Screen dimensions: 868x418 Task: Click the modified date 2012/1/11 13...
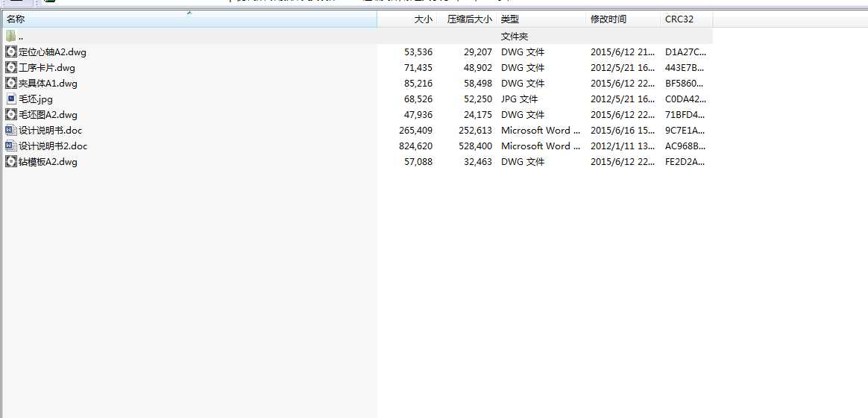623,146
